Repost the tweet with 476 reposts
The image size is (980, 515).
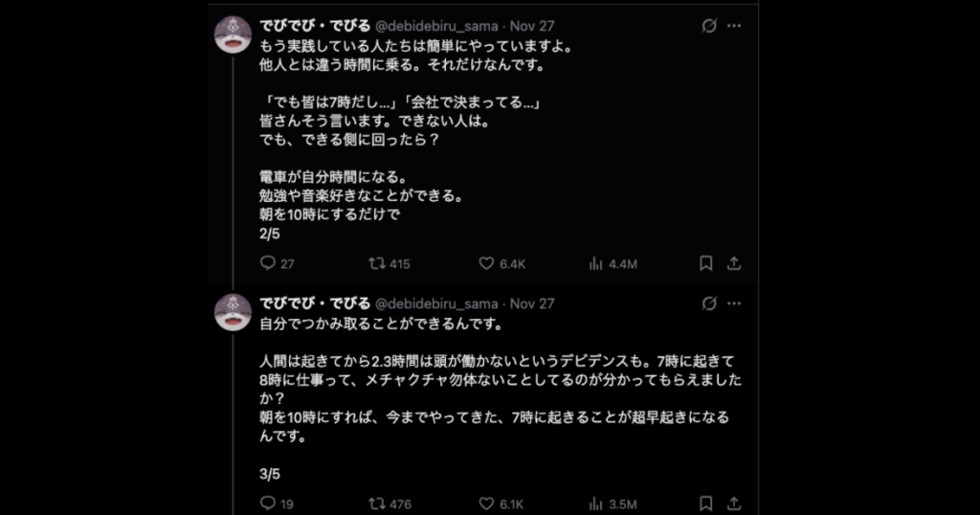(x=377, y=504)
